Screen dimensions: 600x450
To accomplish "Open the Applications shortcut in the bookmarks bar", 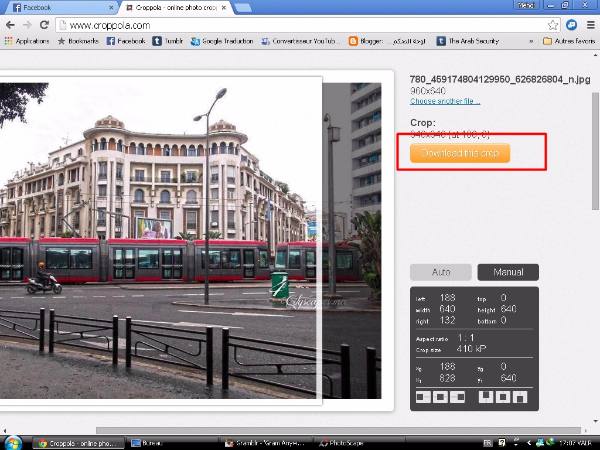I will (x=27, y=41).
